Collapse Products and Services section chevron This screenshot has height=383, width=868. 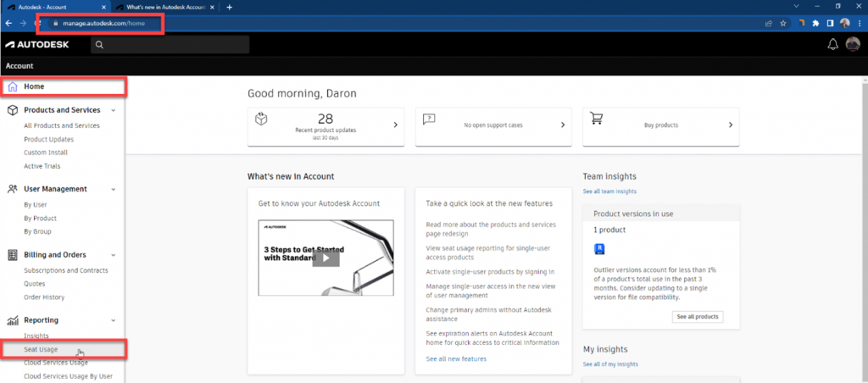(114, 110)
